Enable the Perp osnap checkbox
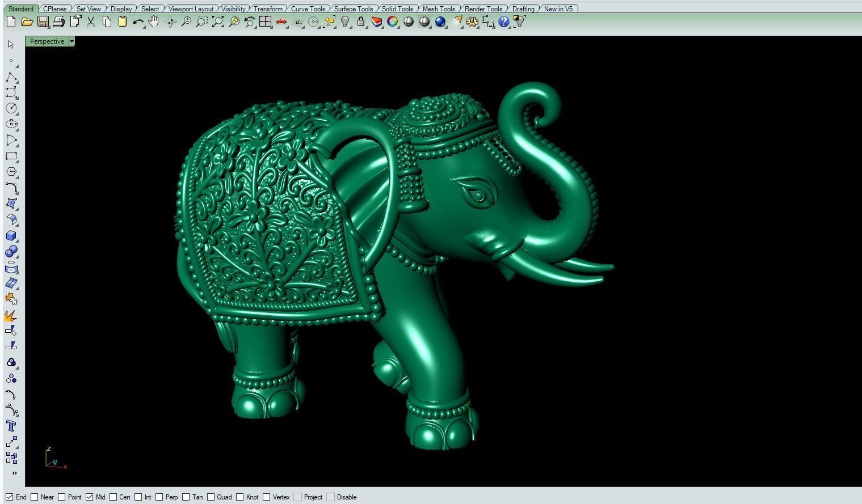 [159, 497]
